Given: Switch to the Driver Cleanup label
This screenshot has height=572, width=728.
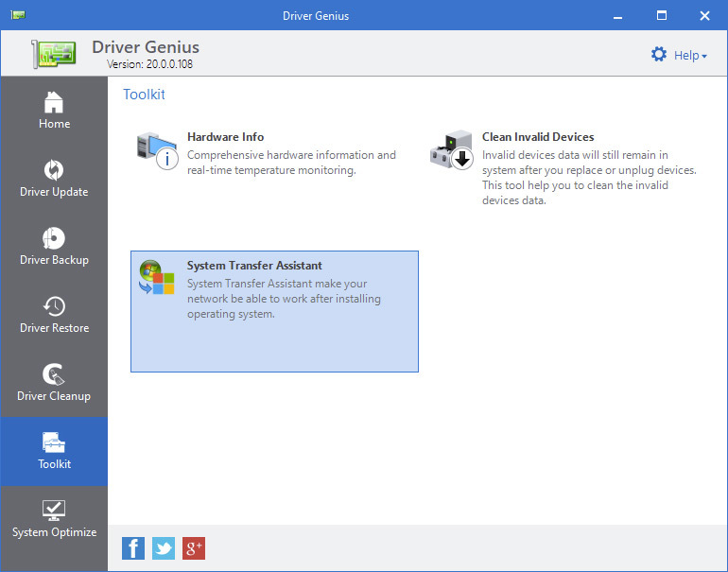Looking at the screenshot, I should point(54,396).
